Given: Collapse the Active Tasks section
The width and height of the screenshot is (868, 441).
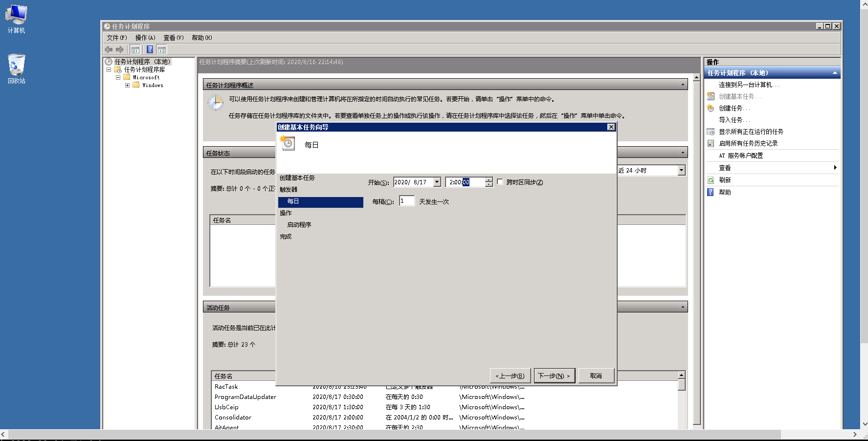Looking at the screenshot, I should [x=683, y=307].
